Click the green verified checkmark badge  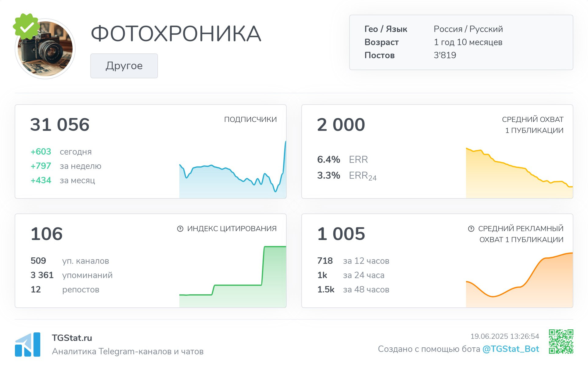point(27,27)
